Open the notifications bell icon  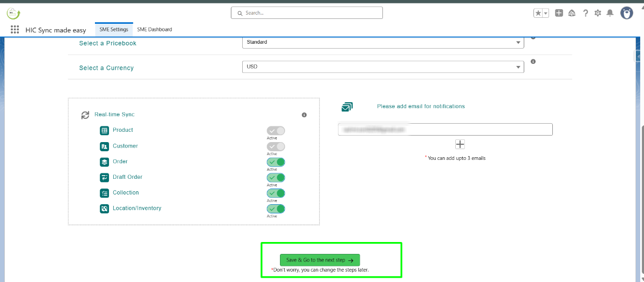[611, 13]
